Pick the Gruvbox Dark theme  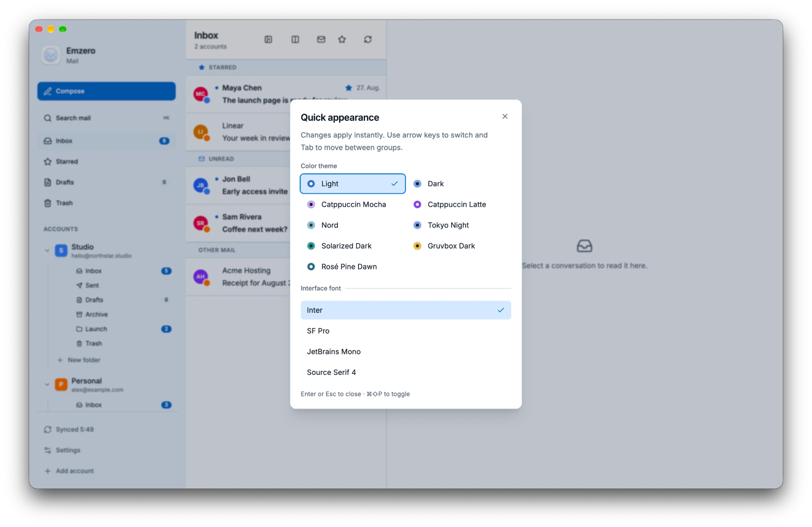click(x=459, y=246)
